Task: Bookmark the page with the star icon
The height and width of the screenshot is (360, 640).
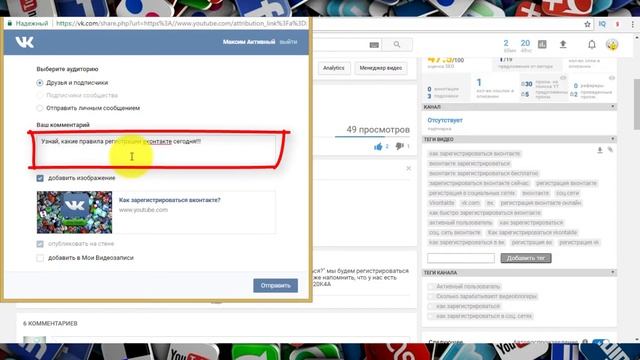Action: tap(587, 24)
